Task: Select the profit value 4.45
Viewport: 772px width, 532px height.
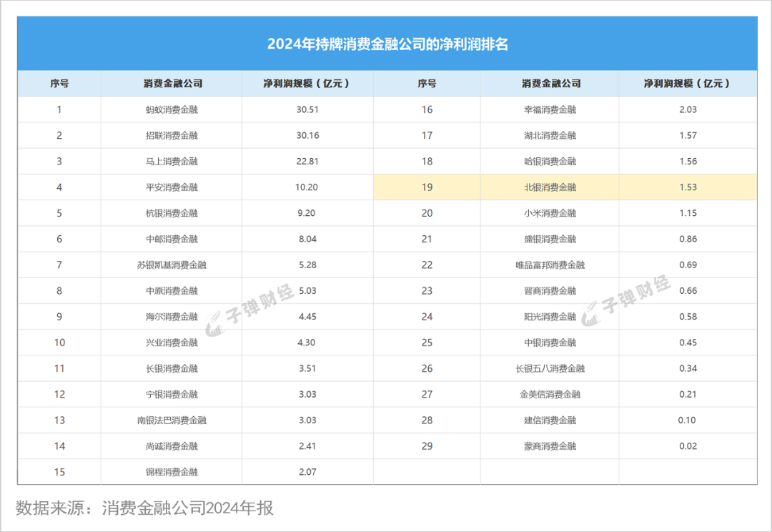Action: [x=307, y=317]
